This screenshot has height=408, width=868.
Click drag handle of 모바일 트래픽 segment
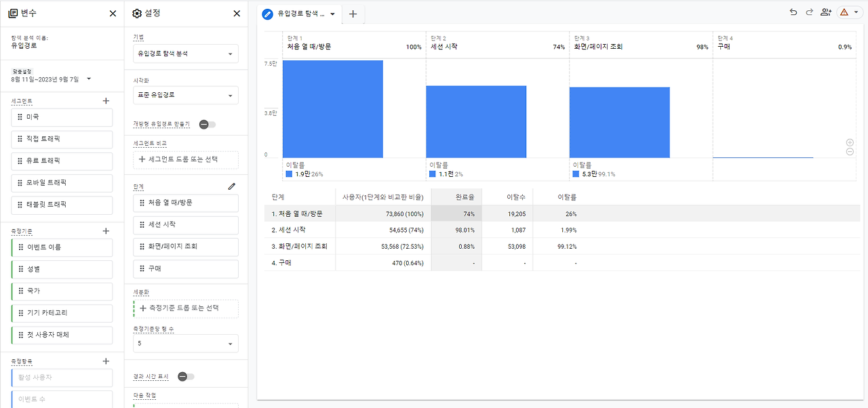tap(20, 182)
